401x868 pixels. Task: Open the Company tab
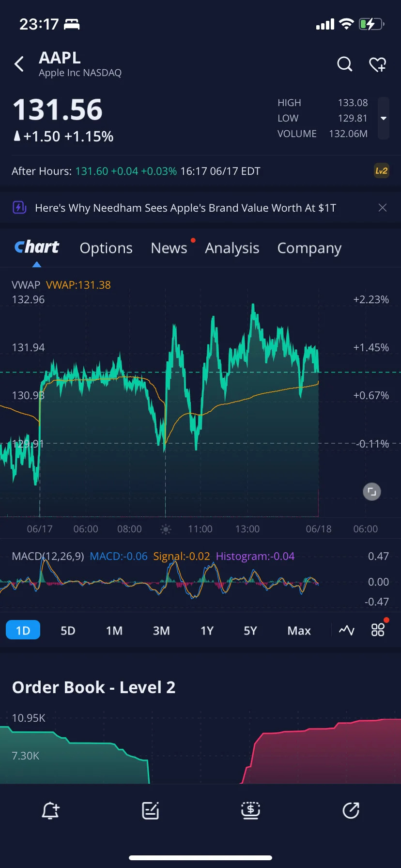pos(309,248)
